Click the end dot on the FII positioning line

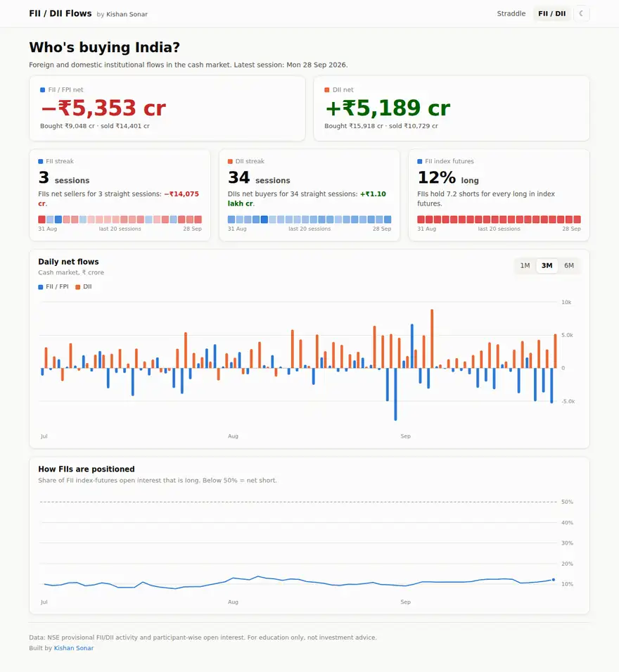point(554,579)
